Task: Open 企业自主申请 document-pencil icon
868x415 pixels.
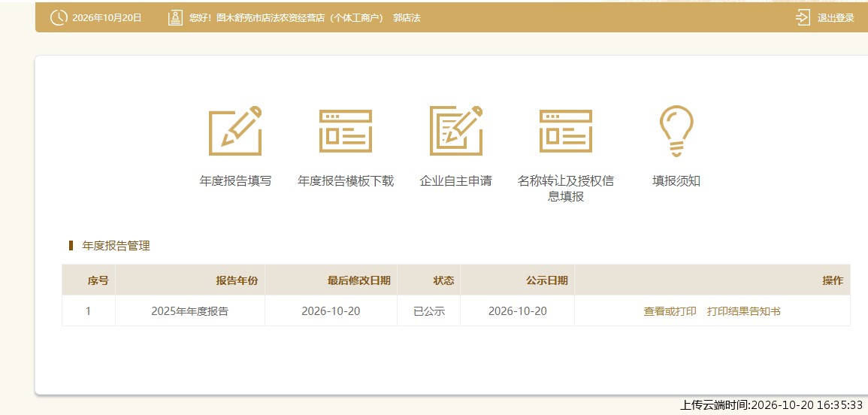Action: 456,130
